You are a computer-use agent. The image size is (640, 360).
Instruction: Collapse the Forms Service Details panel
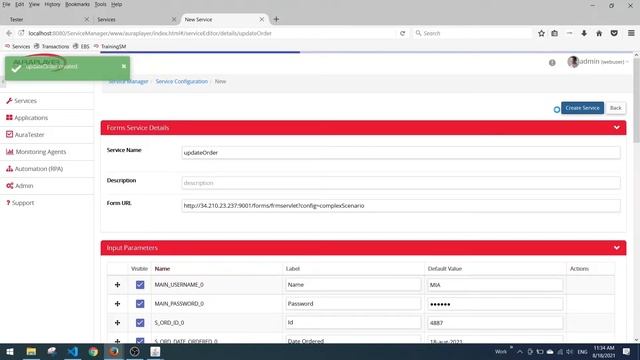coord(616,128)
